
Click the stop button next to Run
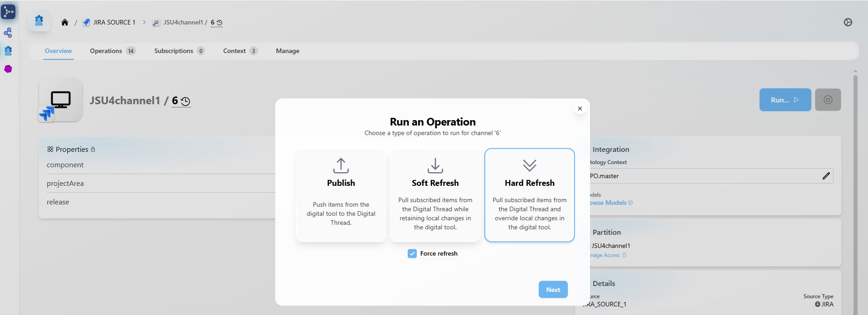828,100
